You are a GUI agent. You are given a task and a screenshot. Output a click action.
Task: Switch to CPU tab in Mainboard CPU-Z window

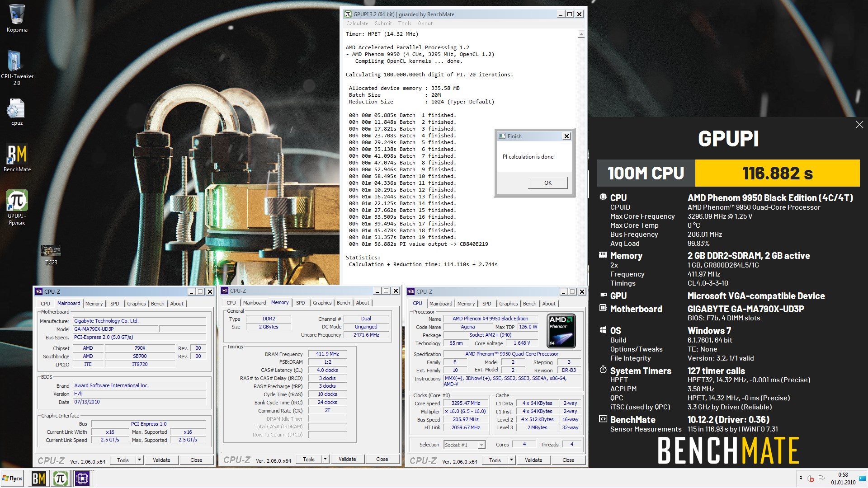(x=45, y=304)
